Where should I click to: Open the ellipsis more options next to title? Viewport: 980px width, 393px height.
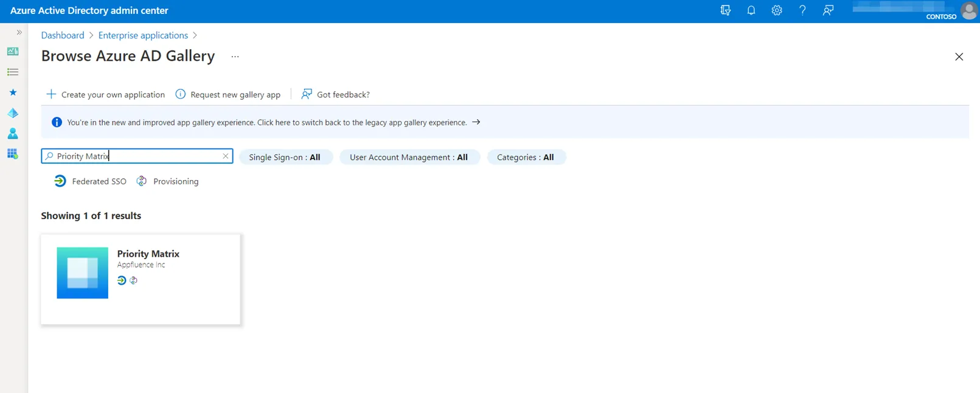235,57
